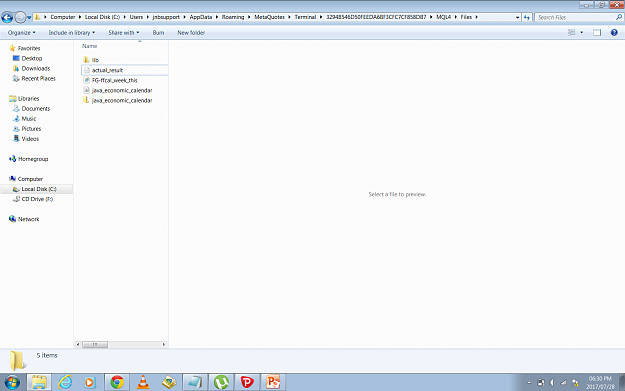Open PowerPoint from the taskbar
The width and height of the screenshot is (625, 391).
[273, 382]
